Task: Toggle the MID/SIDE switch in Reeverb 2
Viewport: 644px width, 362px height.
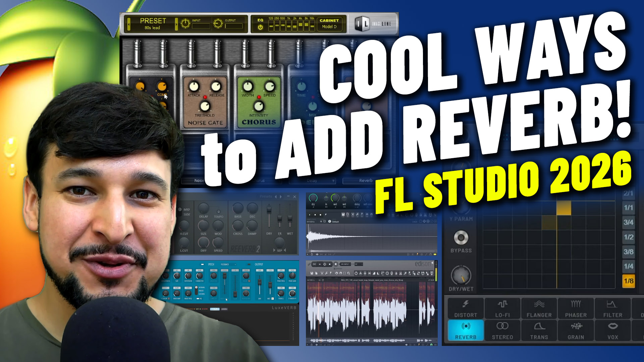Action: click(x=180, y=212)
